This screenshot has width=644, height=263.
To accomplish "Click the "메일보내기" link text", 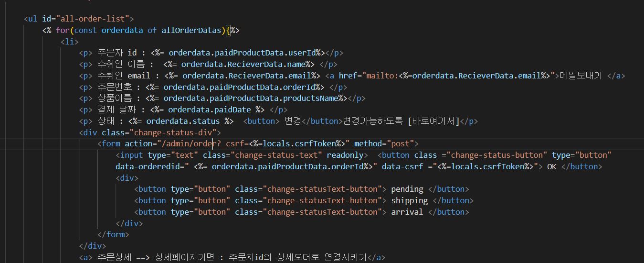I will point(581,76).
